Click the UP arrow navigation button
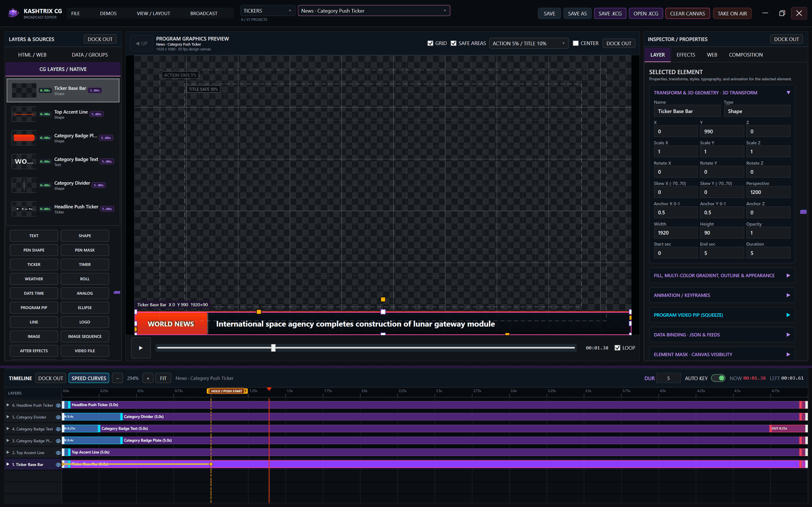The height and width of the screenshot is (507, 812). [x=141, y=44]
